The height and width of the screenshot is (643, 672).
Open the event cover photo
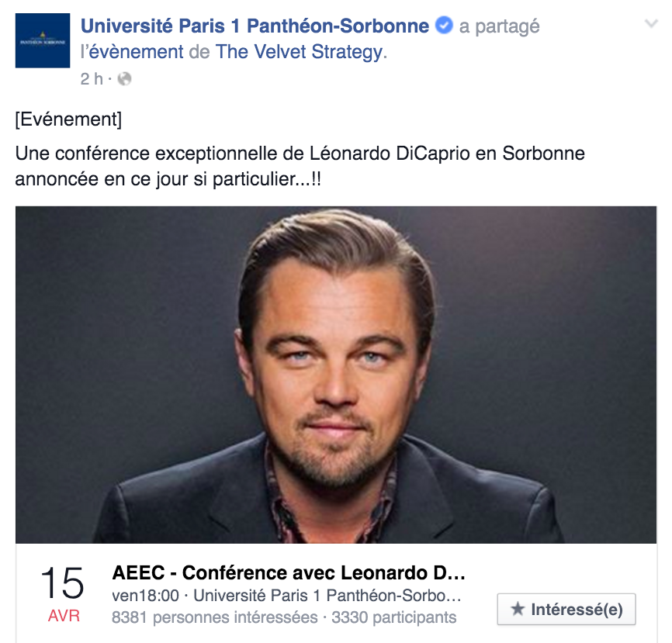[x=336, y=375]
